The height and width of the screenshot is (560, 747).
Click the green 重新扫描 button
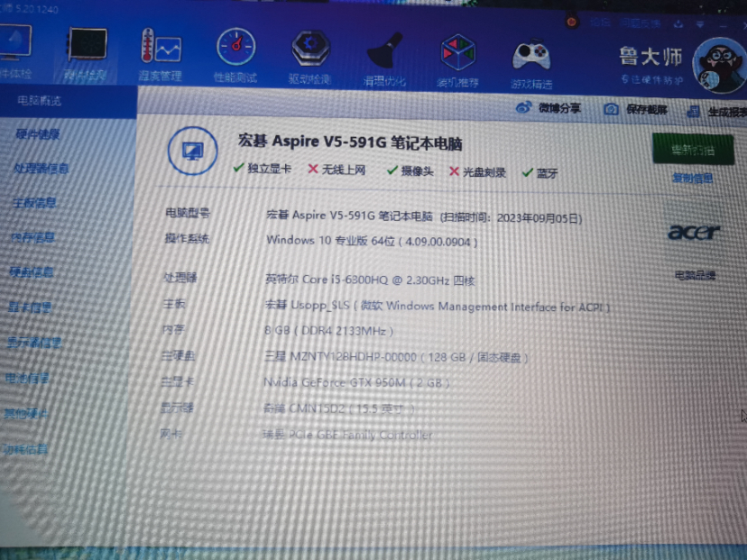[693, 150]
